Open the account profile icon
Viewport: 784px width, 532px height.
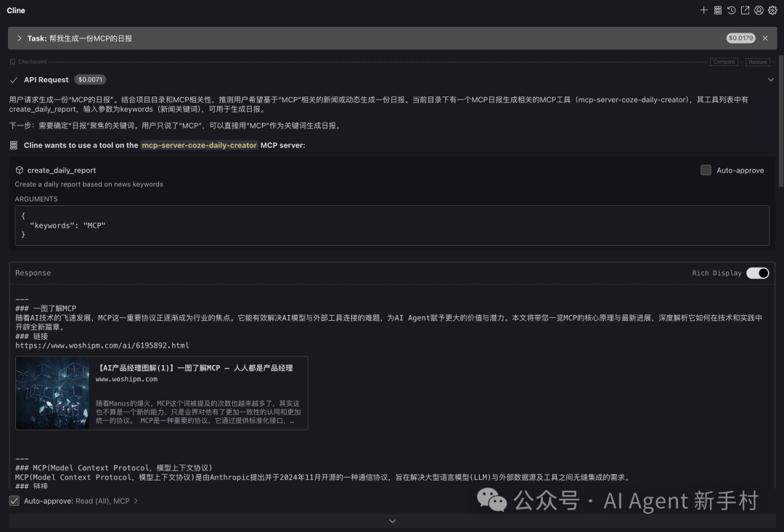(759, 10)
